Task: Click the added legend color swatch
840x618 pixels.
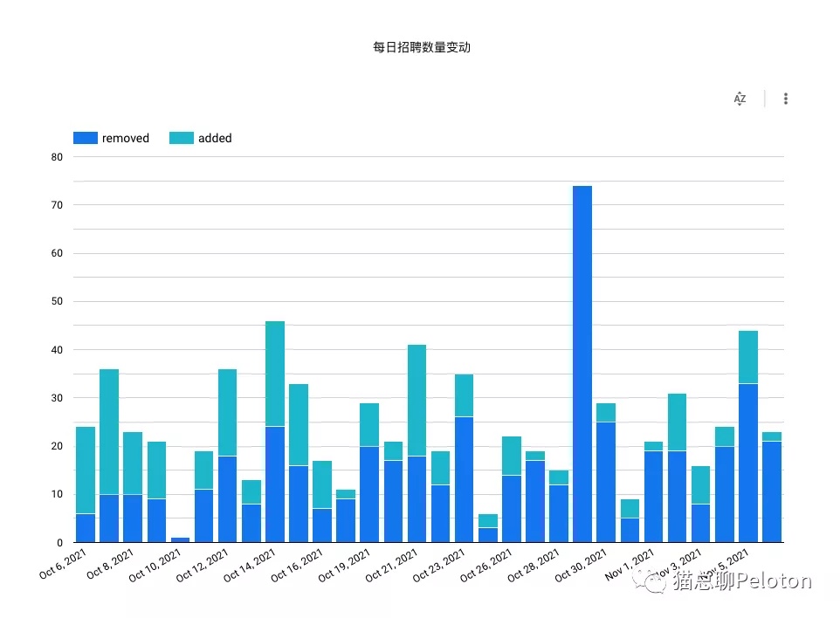Action: 181,138
